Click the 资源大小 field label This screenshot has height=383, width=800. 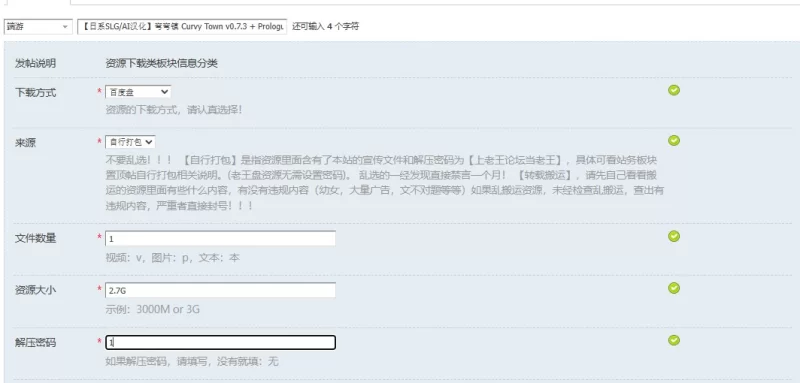pos(35,290)
